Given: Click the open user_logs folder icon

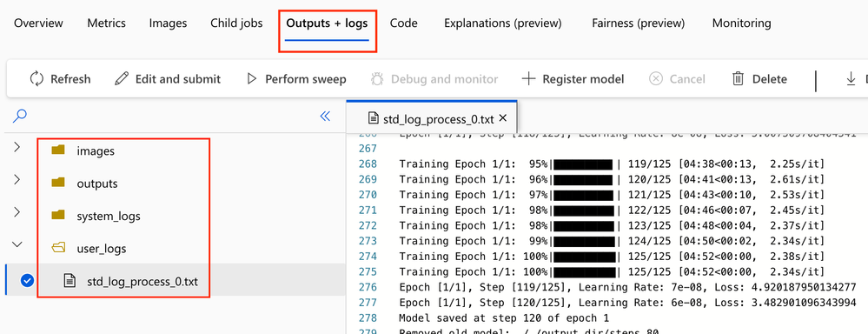Looking at the screenshot, I should pyautogui.click(x=58, y=248).
